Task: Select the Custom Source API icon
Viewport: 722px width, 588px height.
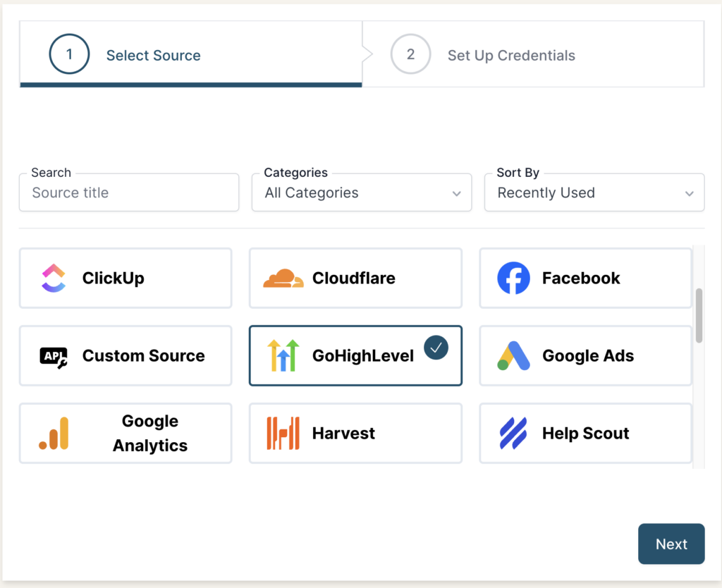Action: click(53, 356)
